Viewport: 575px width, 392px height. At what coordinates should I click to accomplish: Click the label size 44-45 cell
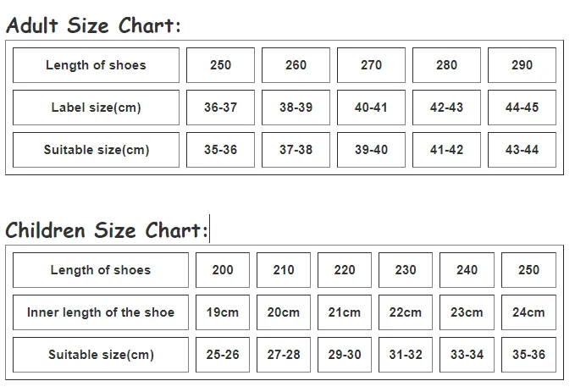point(522,108)
